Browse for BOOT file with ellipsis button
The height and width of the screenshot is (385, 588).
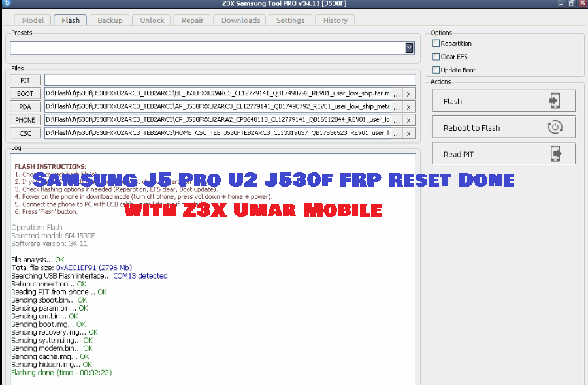[397, 93]
